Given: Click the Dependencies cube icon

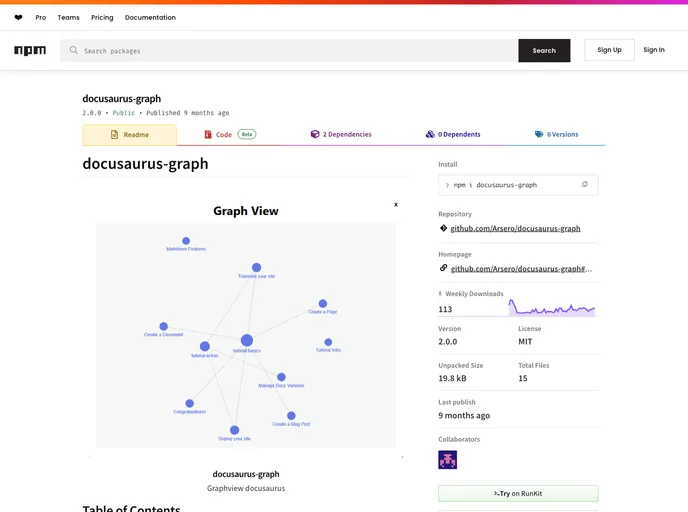Looking at the screenshot, I should click(x=315, y=134).
